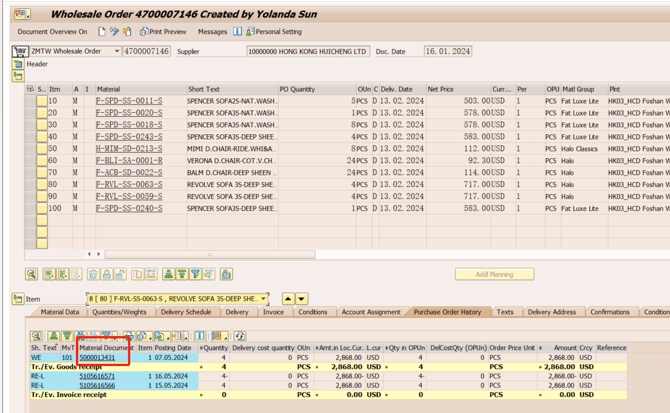Click the shopping cart order type icon
The height and width of the screenshot is (413, 670).
point(18,51)
